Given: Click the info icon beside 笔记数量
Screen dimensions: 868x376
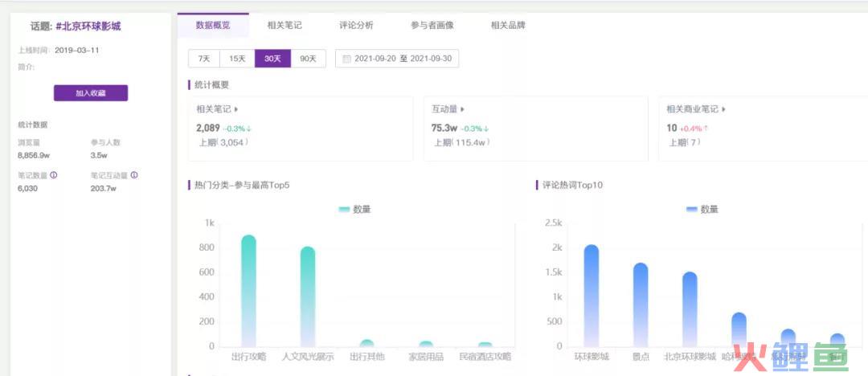Looking at the screenshot, I should click(x=54, y=175).
